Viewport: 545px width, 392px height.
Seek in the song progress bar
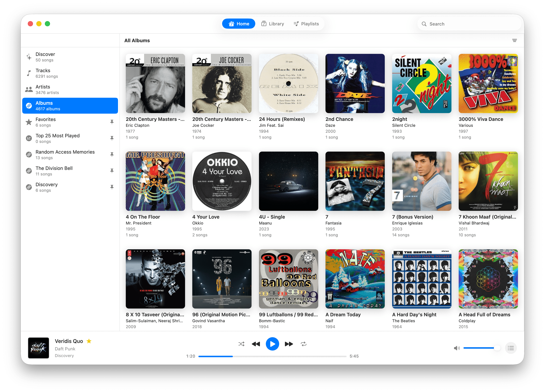click(x=272, y=356)
